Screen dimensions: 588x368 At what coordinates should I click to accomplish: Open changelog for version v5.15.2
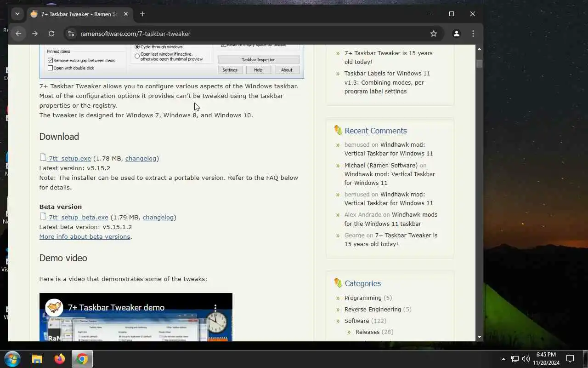[x=141, y=158]
